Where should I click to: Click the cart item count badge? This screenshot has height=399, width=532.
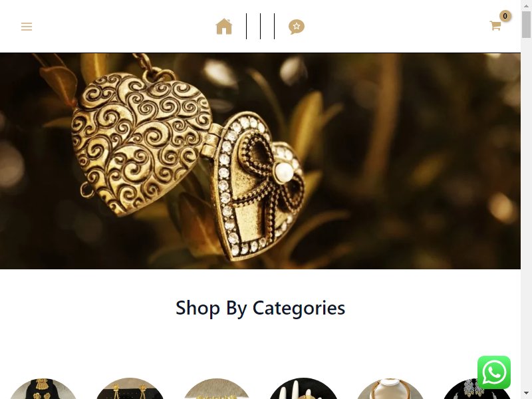(505, 16)
